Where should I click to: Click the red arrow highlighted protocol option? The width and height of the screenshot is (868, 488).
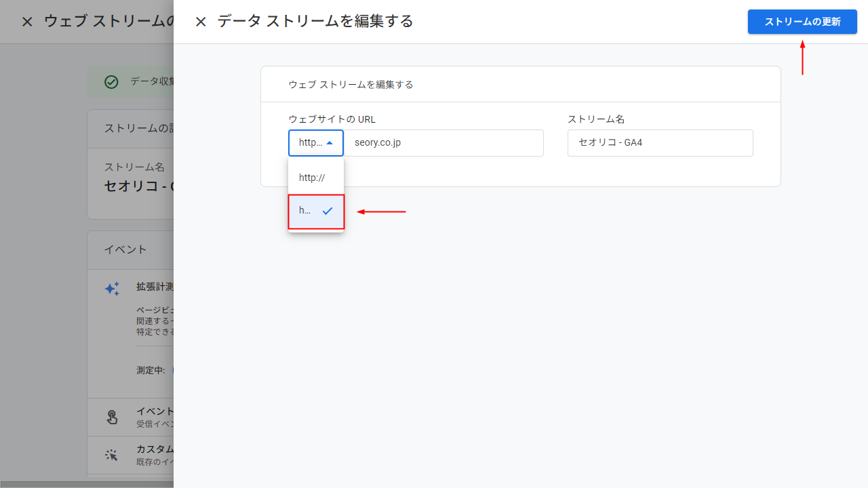316,211
